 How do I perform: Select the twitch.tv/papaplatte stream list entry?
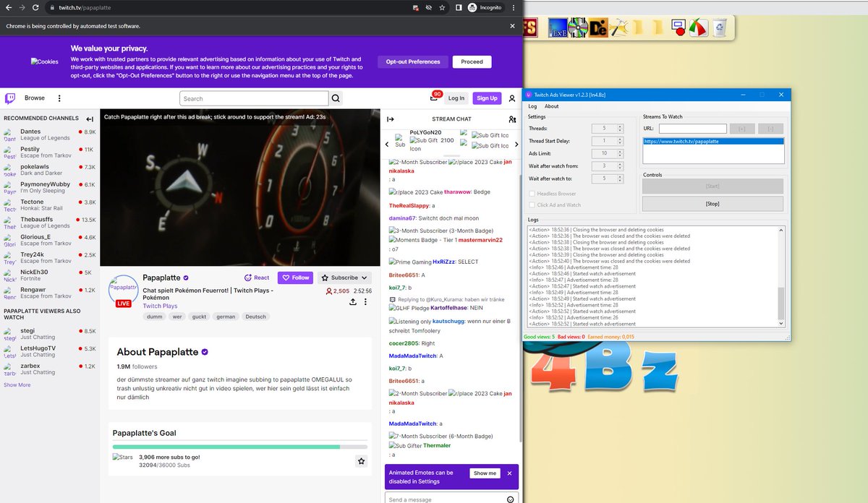[712, 142]
